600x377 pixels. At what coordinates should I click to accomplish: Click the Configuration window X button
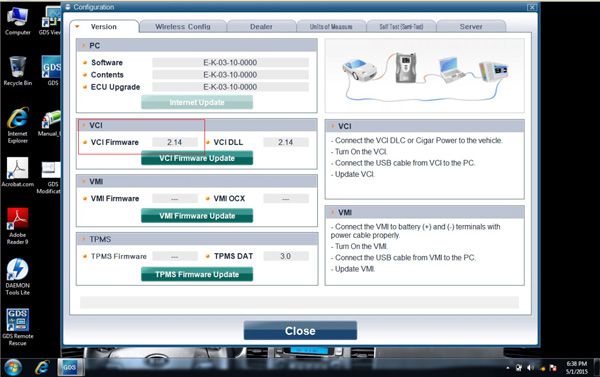point(532,7)
